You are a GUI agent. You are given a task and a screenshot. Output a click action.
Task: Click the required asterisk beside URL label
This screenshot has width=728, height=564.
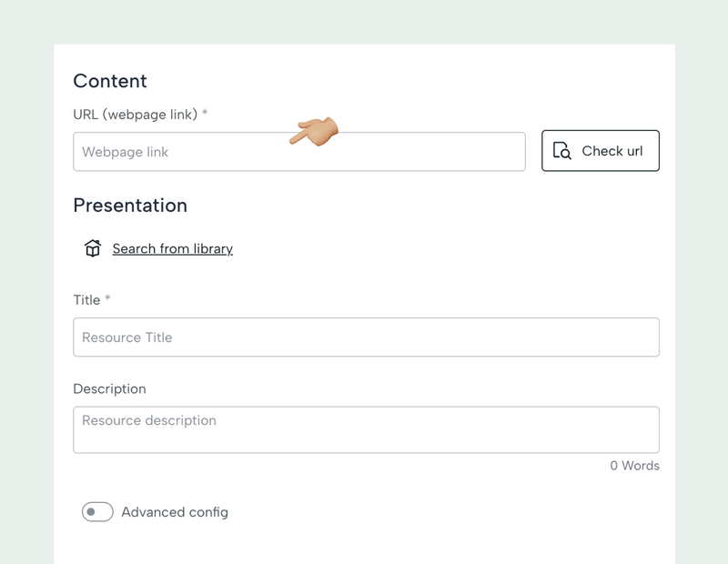coord(205,114)
